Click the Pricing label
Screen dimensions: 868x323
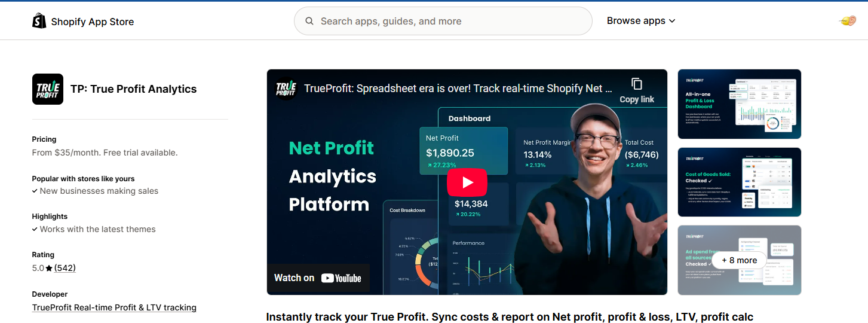44,139
